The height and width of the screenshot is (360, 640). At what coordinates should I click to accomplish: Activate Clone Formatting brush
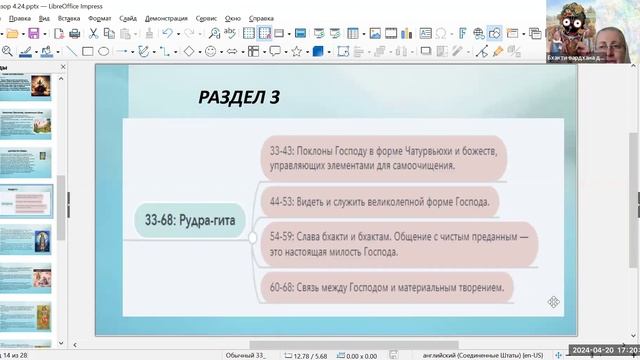(x=149, y=33)
